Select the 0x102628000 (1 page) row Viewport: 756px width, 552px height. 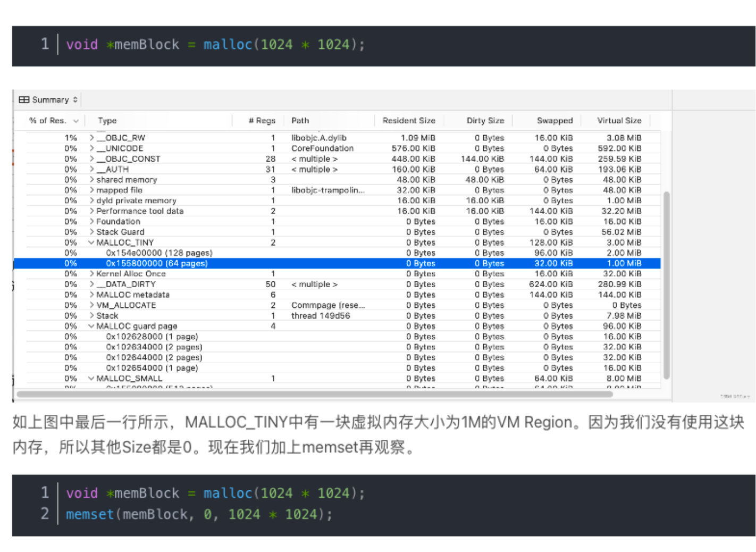click(338, 337)
